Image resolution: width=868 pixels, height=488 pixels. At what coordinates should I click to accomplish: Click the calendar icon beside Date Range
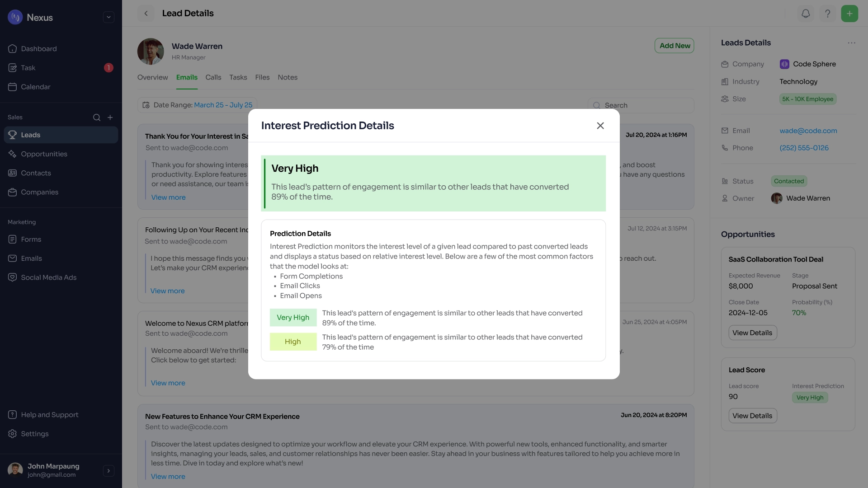[x=146, y=105]
